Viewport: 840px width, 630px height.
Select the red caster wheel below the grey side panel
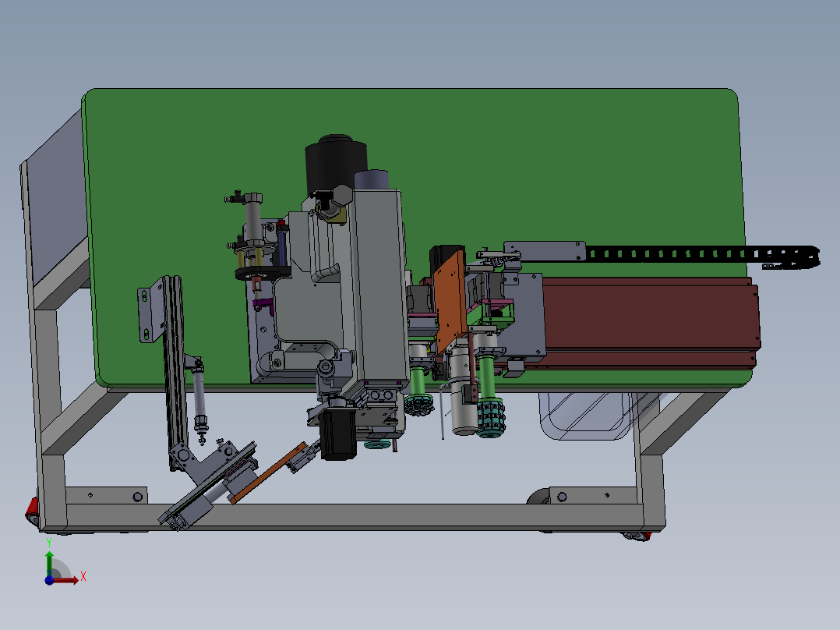pos(33,511)
